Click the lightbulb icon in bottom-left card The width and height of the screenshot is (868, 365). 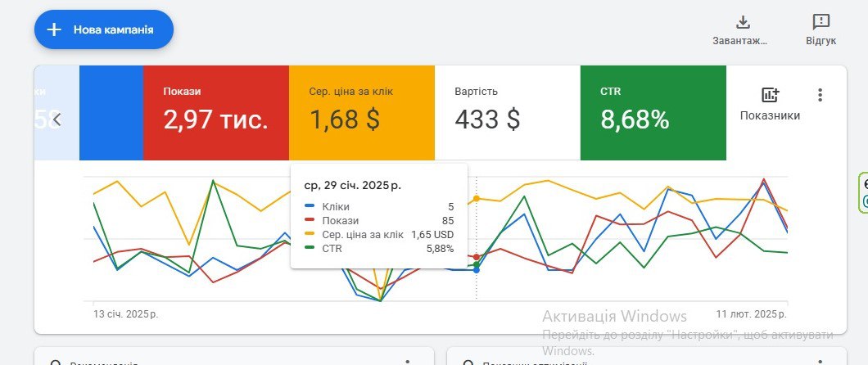(x=56, y=363)
